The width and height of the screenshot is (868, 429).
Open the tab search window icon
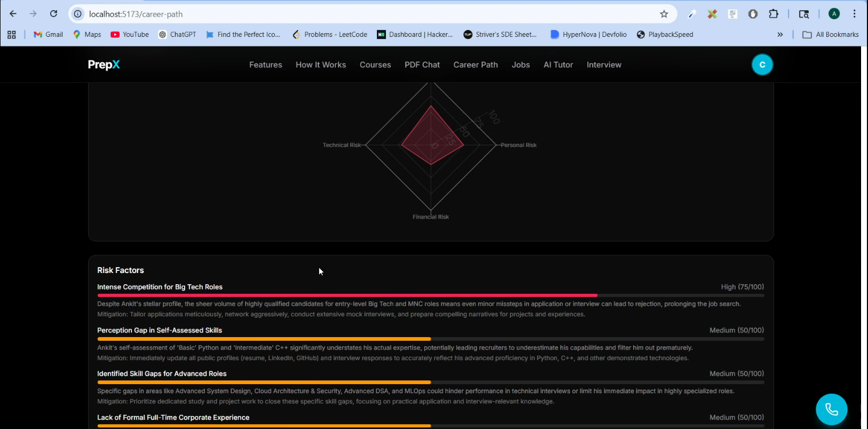pyautogui.click(x=804, y=14)
